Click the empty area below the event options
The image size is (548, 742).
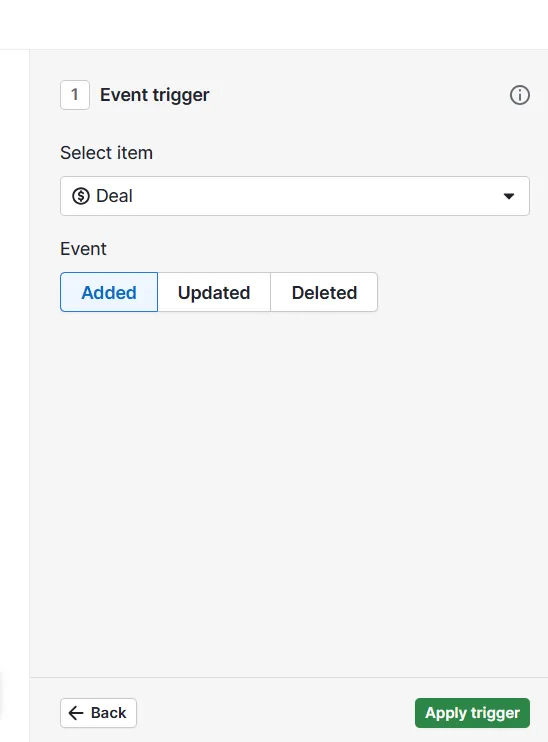pos(289,492)
